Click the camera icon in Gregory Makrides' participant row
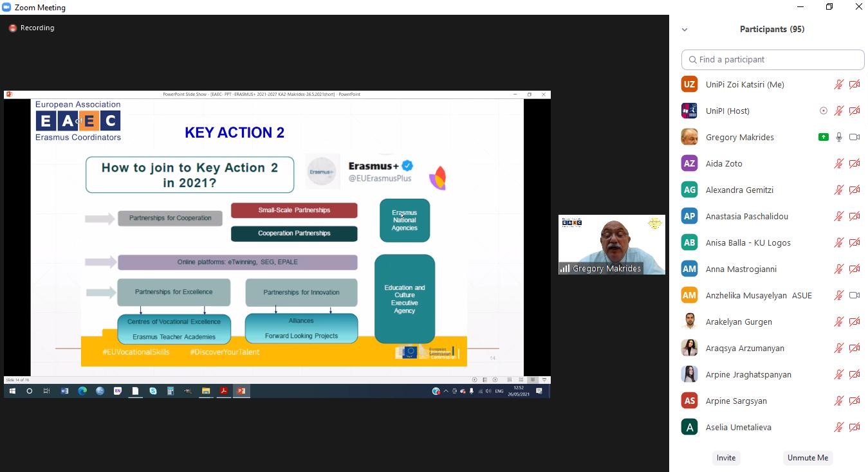868x472 pixels. [854, 137]
